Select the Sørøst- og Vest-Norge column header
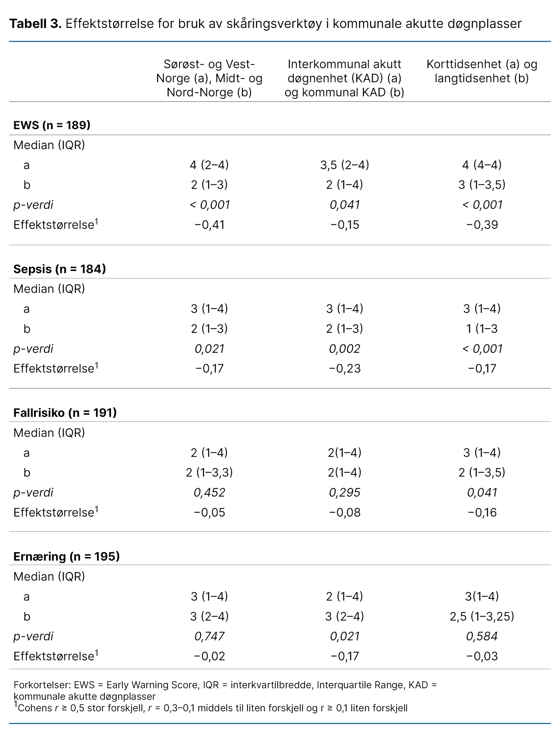560x731 pixels. [209, 78]
